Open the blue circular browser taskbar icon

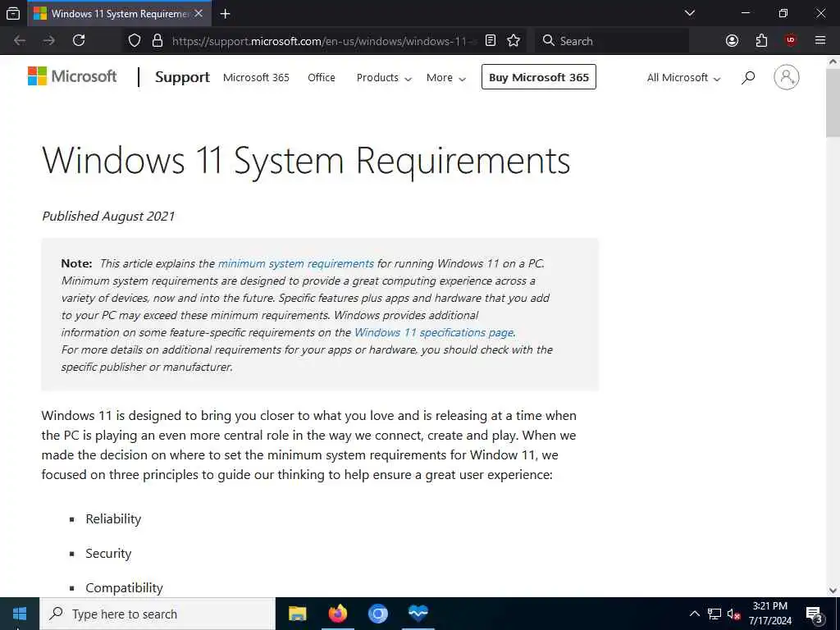tap(377, 614)
